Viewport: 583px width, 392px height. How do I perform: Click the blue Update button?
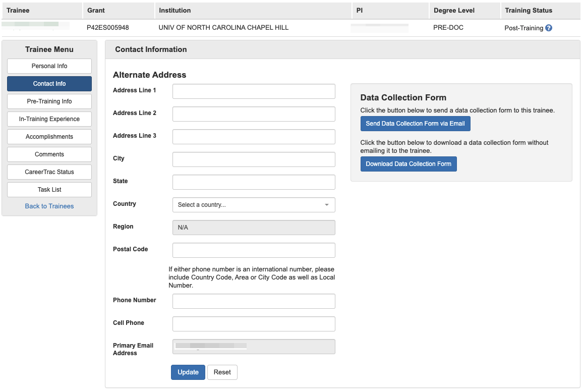[188, 372]
